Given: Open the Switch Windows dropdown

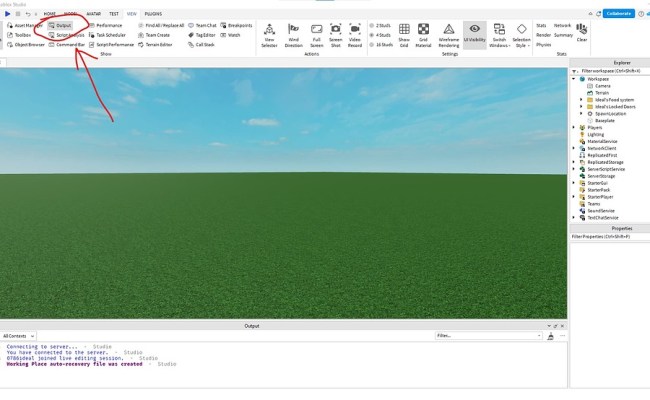Looking at the screenshot, I should coord(500,36).
